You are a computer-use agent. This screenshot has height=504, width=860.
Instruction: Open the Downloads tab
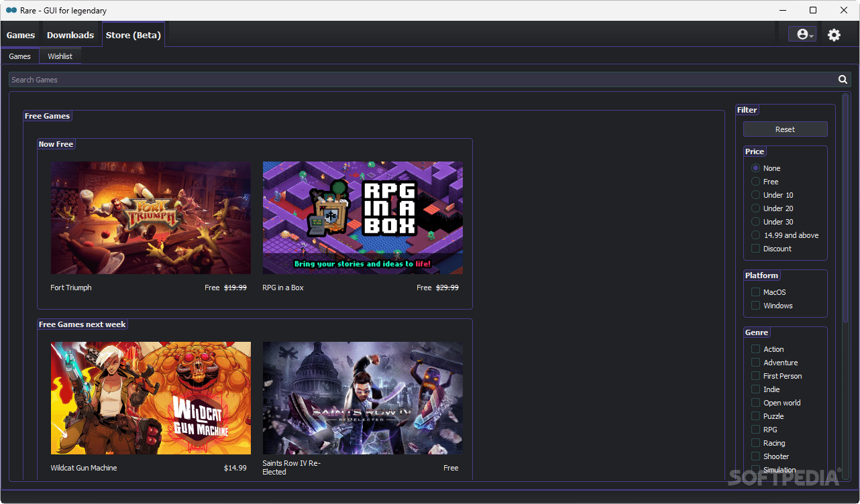point(70,35)
